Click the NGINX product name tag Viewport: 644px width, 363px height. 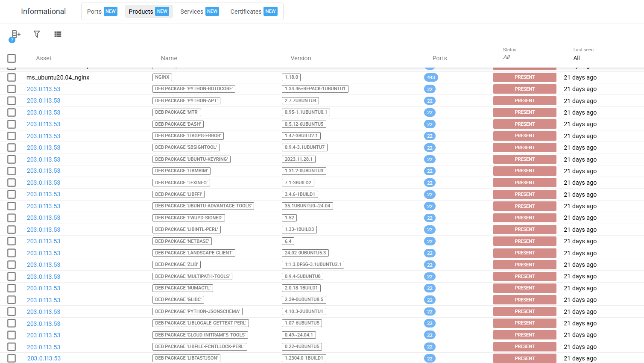pyautogui.click(x=162, y=77)
